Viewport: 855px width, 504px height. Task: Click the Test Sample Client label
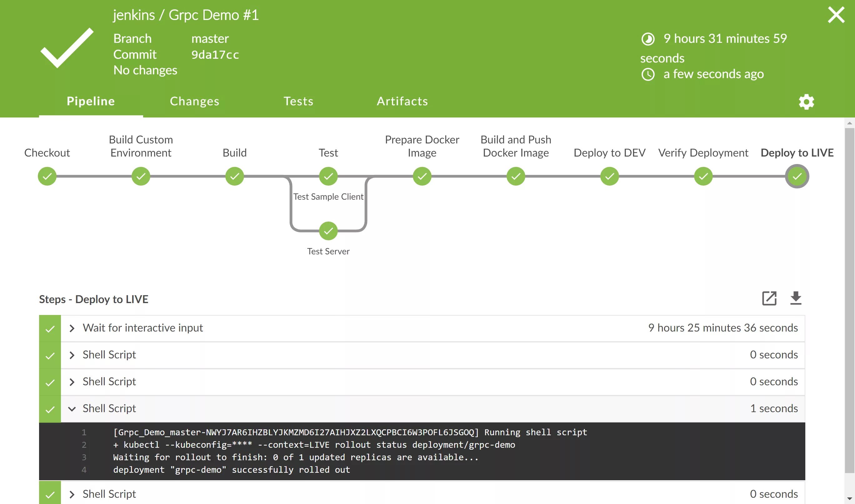point(328,197)
